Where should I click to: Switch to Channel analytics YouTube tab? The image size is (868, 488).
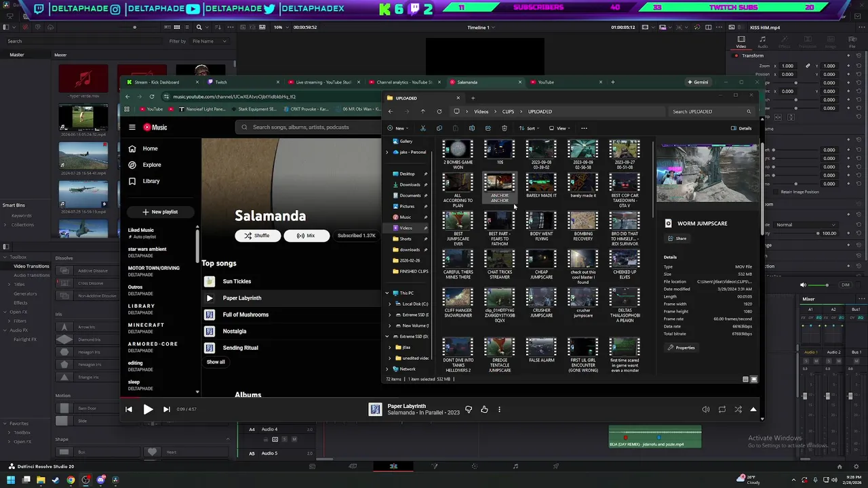pos(403,82)
